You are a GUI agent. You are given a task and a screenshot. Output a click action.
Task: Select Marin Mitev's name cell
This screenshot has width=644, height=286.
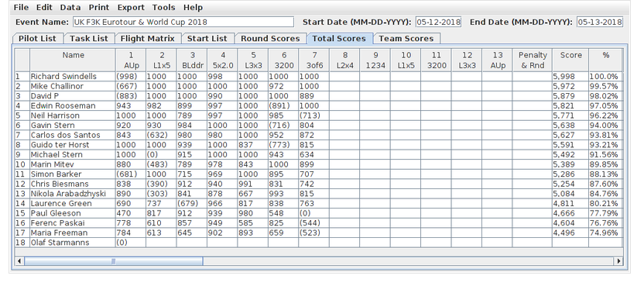pos(73,164)
